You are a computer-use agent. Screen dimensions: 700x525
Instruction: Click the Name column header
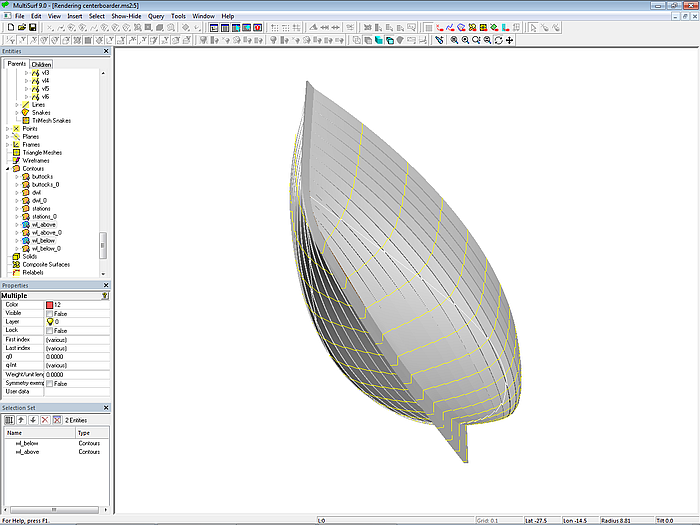[x=14, y=433]
